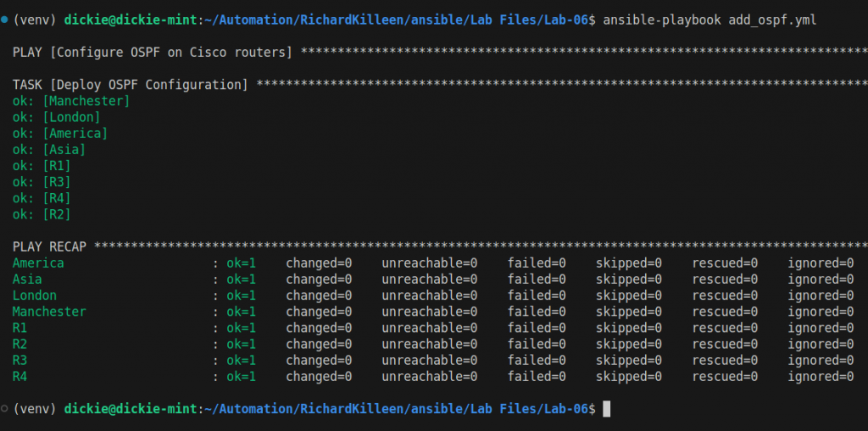This screenshot has width=868, height=431.
Task: Click 'ok=1' in the Asia recap row
Action: [241, 279]
